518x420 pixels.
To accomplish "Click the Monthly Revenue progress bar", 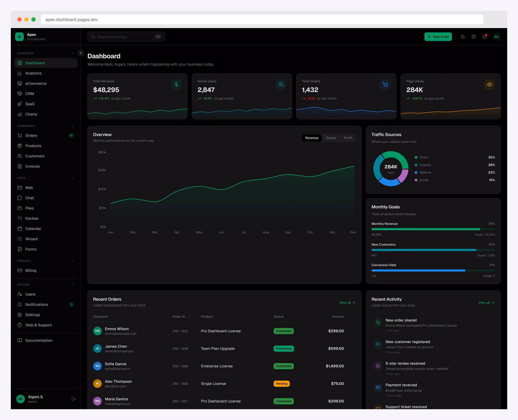I will coord(433,229).
